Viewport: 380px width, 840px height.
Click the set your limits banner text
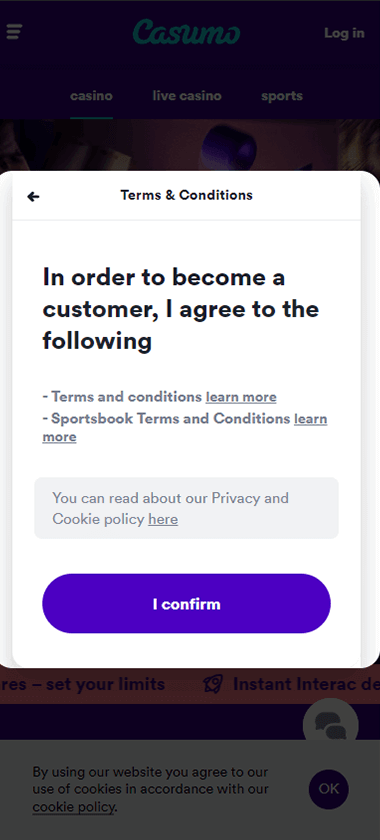click(83, 684)
